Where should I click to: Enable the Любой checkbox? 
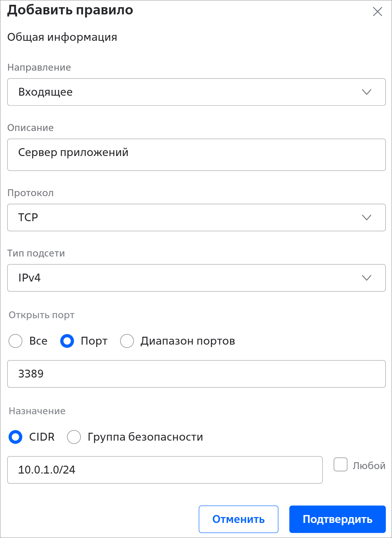pos(341,465)
